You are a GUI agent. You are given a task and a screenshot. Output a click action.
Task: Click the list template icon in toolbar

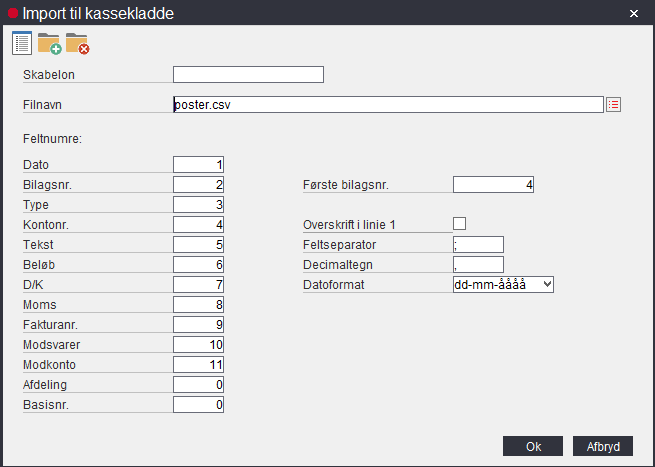click(x=22, y=43)
